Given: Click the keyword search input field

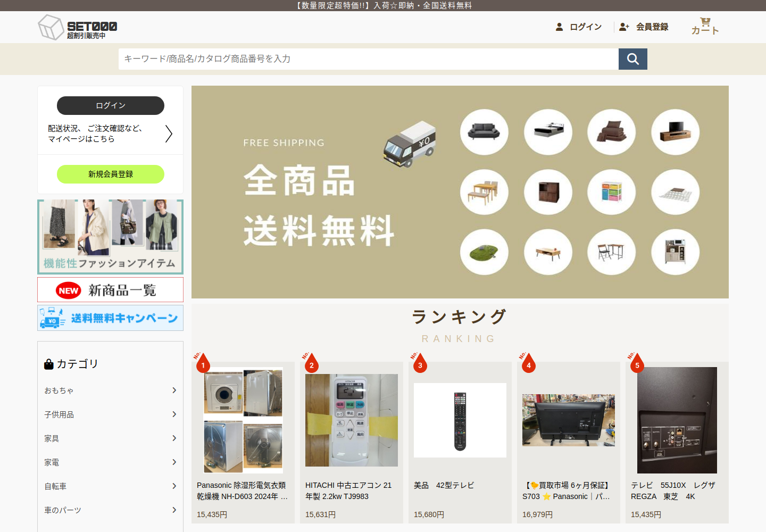Looking at the screenshot, I should tap(369, 59).
